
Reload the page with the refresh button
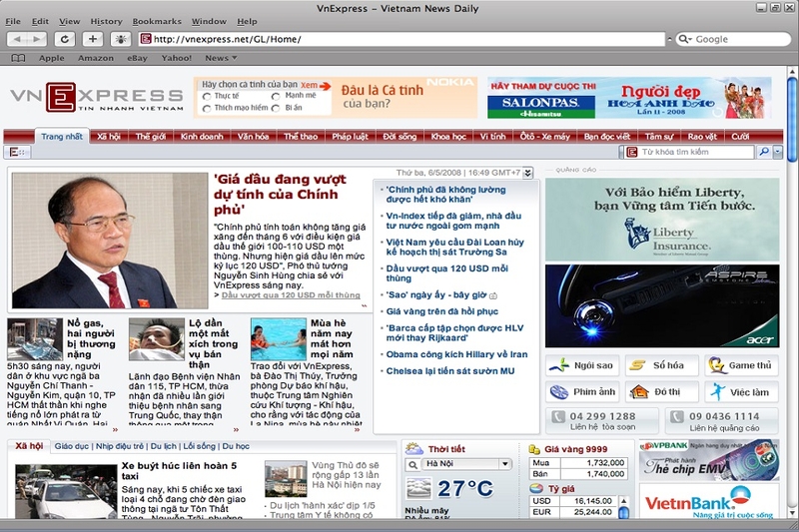[x=65, y=39]
